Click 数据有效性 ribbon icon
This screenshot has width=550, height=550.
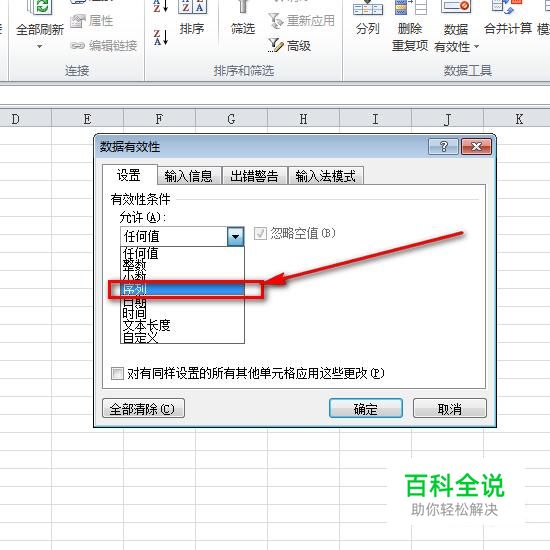pyautogui.click(x=456, y=7)
